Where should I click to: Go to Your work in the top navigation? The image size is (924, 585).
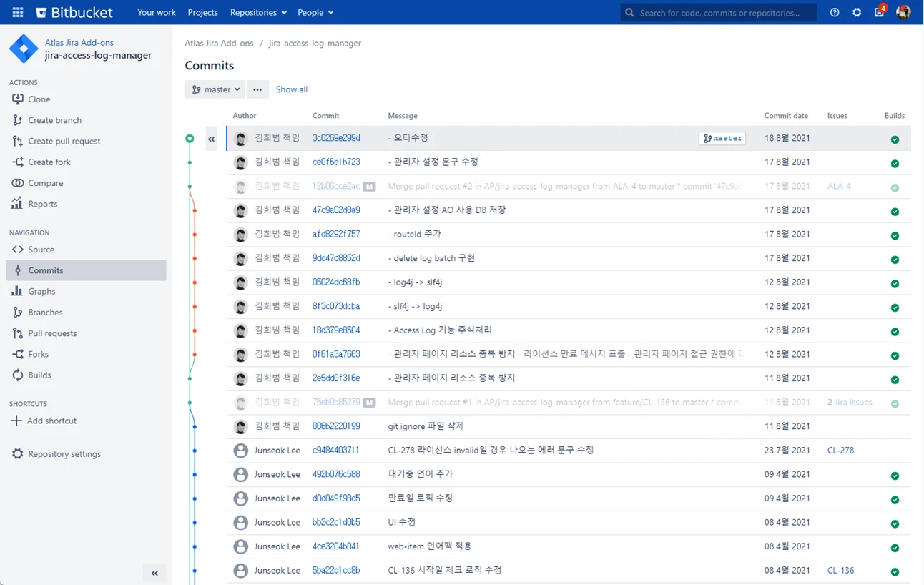click(x=156, y=12)
